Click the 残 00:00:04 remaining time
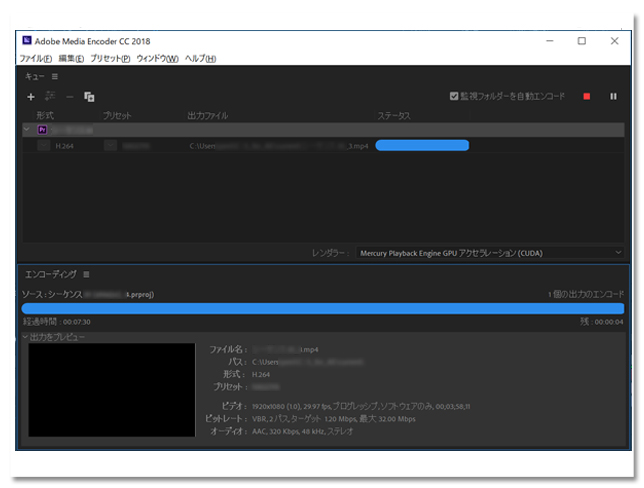This screenshot has width=644, height=488. (x=602, y=322)
